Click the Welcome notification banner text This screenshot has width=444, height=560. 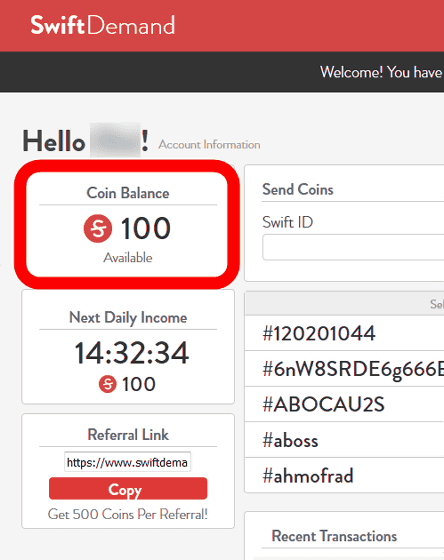381,72
